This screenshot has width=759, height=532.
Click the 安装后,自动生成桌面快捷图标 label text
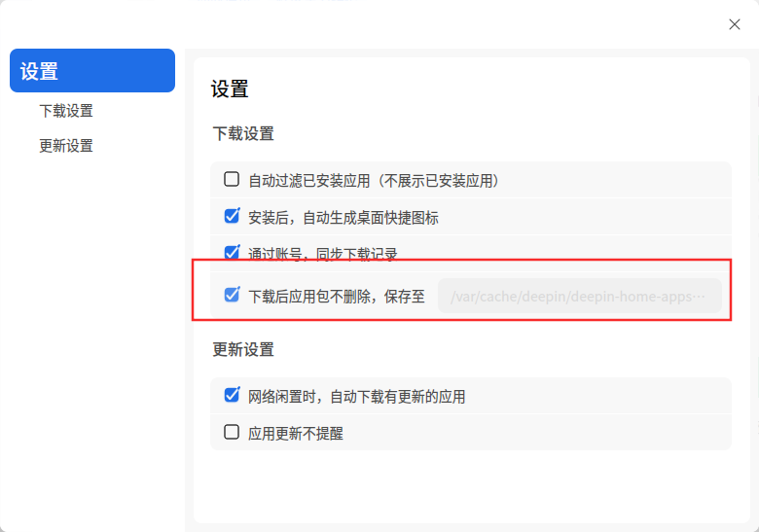(343, 217)
